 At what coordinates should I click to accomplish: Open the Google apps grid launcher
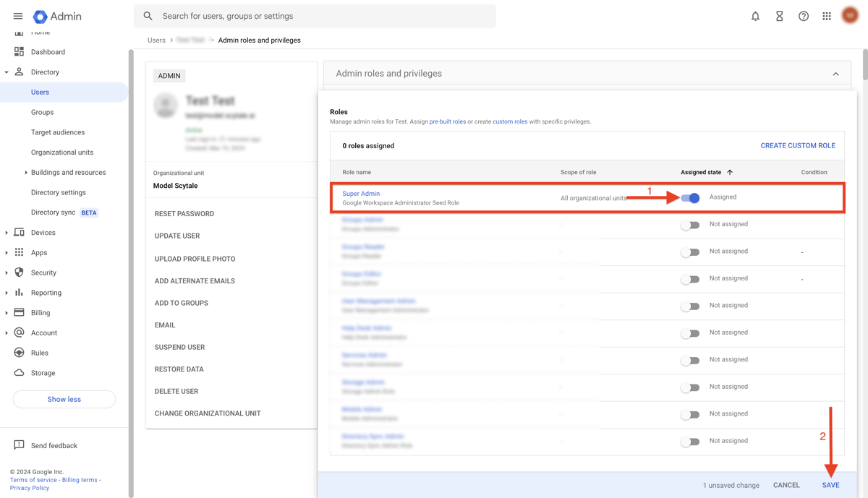[826, 15]
